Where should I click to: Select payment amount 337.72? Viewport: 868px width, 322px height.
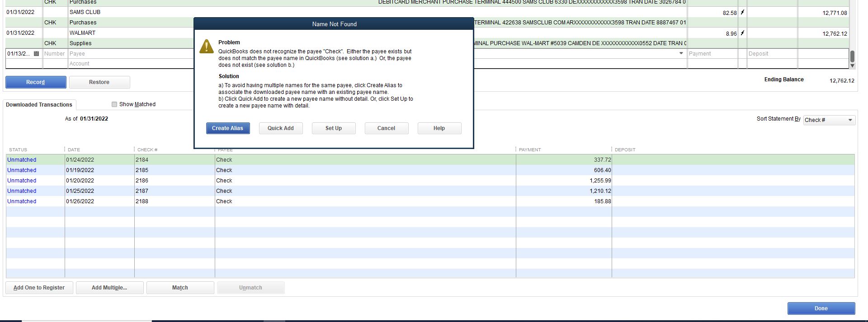(602, 160)
